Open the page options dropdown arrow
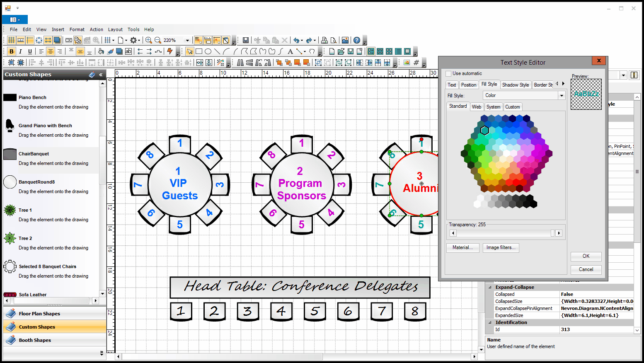 pos(126,41)
